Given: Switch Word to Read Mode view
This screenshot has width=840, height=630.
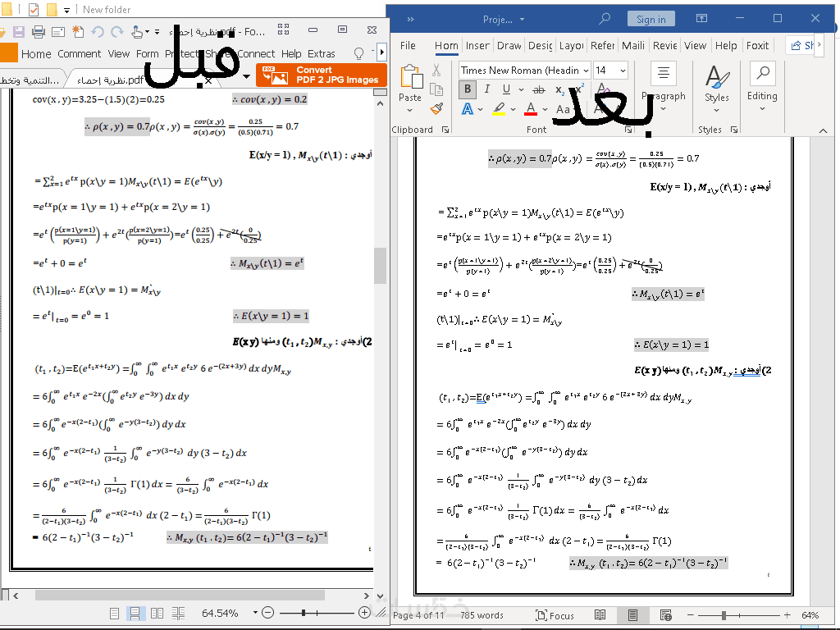Looking at the screenshot, I should click(600, 615).
